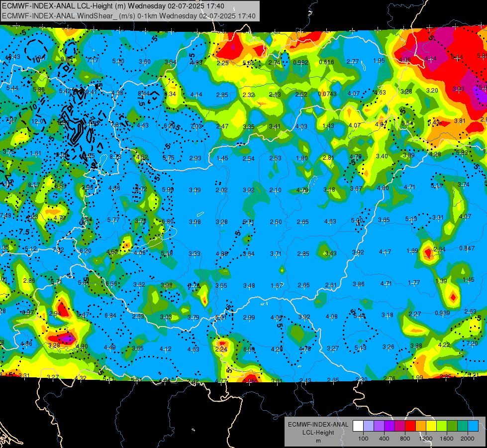The height and width of the screenshot is (448, 487).
Task: Click the wind shear value 0.939
Action: [x=442, y=313]
